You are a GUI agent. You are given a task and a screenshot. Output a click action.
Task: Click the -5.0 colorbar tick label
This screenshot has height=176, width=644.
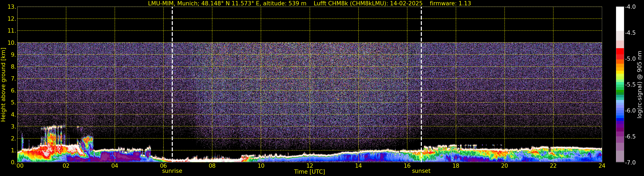point(630,59)
